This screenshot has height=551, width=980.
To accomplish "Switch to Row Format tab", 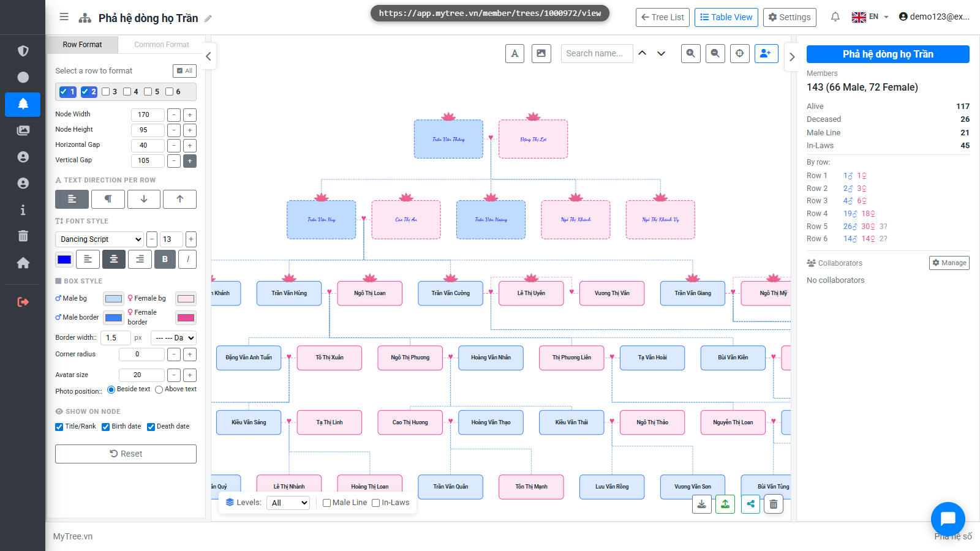I will pyautogui.click(x=82, y=44).
